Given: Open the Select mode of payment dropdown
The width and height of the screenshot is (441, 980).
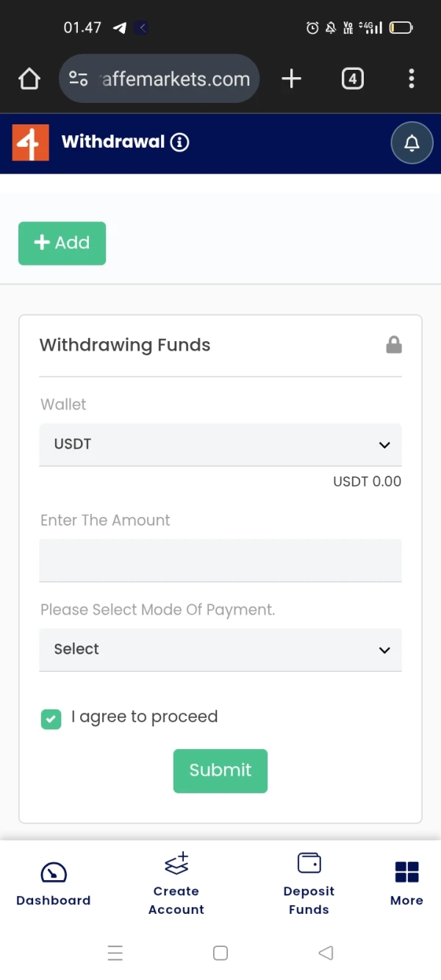Looking at the screenshot, I should click(220, 650).
